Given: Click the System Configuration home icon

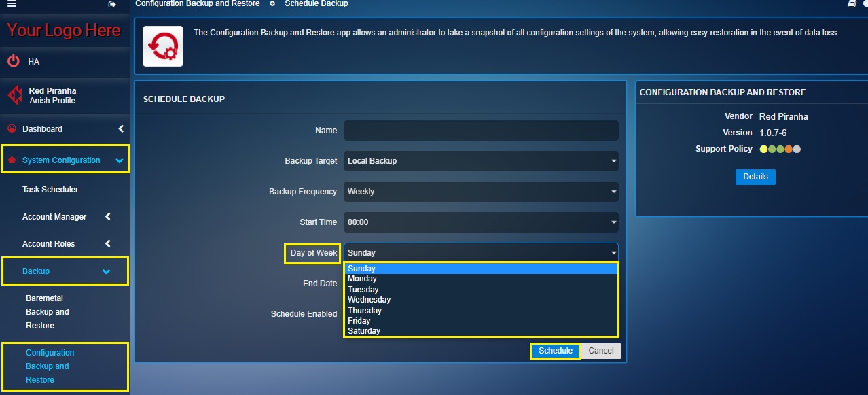Looking at the screenshot, I should click(11, 160).
